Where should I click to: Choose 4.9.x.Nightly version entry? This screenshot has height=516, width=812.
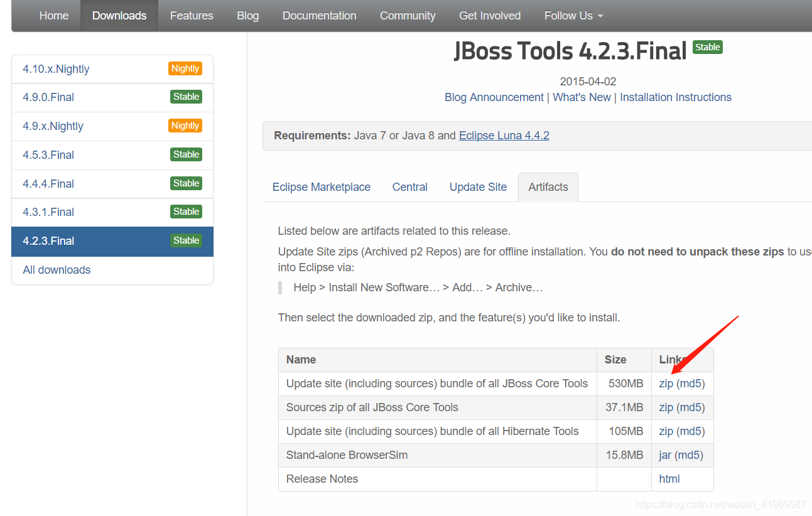(112, 126)
